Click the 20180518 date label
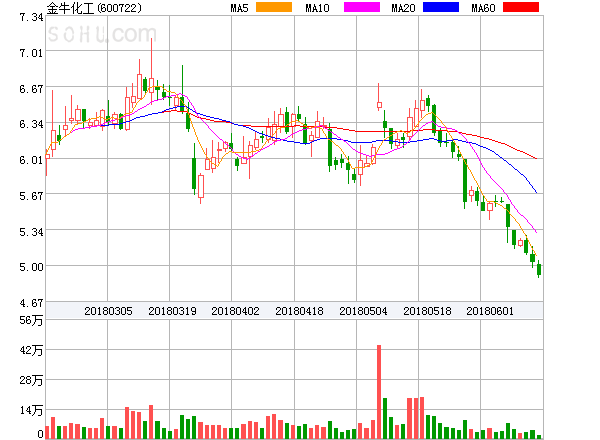 [x=427, y=311]
